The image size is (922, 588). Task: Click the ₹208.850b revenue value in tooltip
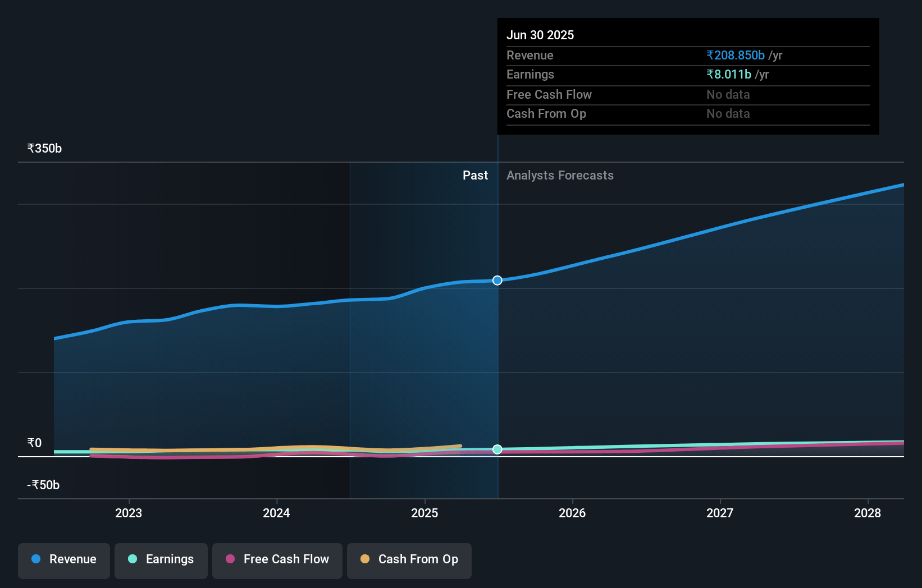pyautogui.click(x=736, y=55)
